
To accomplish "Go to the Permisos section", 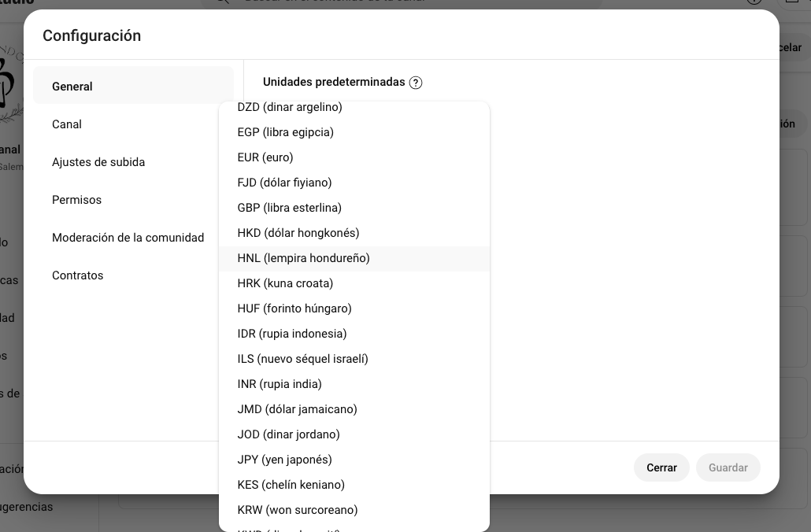I will (x=76, y=200).
